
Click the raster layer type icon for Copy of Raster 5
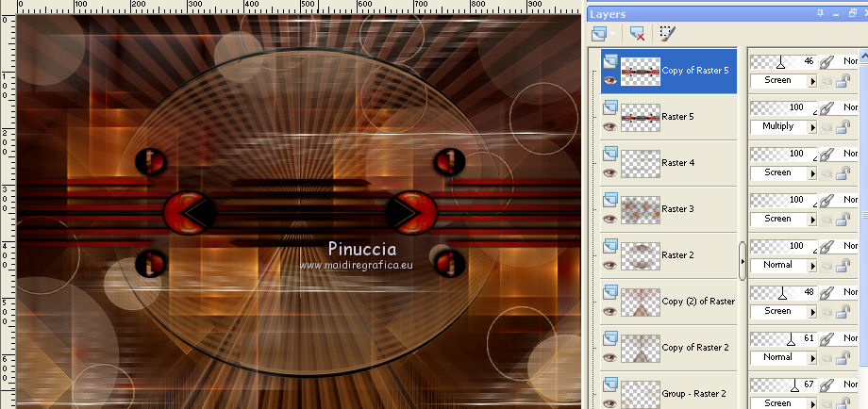pos(610,61)
